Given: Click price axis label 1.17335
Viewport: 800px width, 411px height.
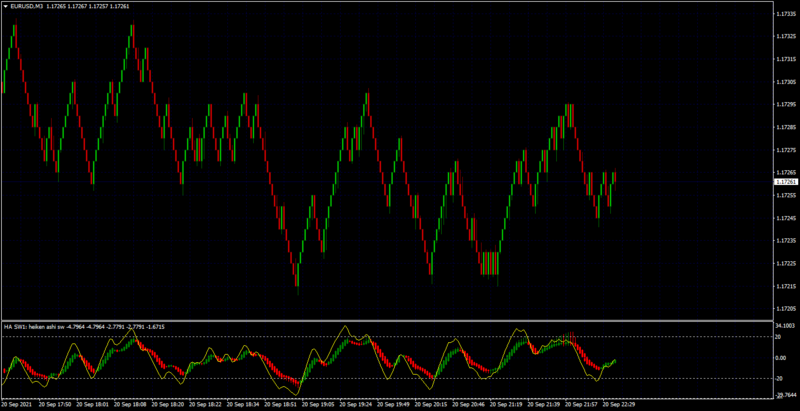Looking at the screenshot, I should click(x=786, y=14).
